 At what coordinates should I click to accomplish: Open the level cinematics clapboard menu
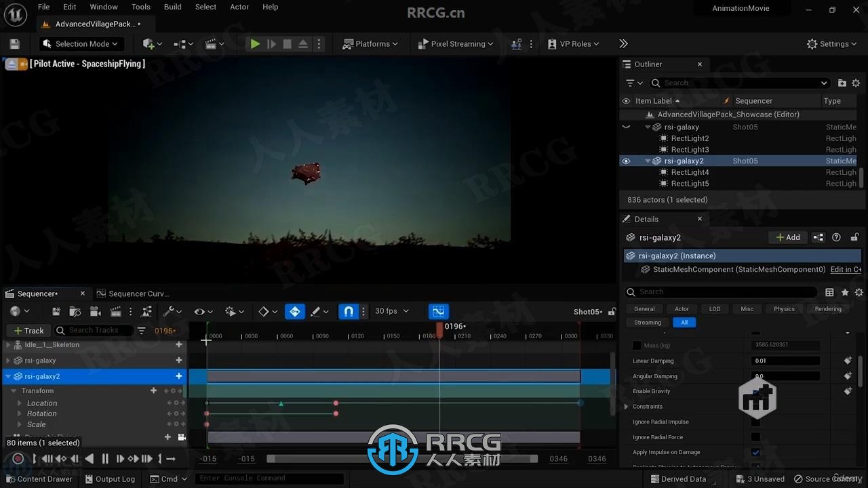click(x=214, y=44)
